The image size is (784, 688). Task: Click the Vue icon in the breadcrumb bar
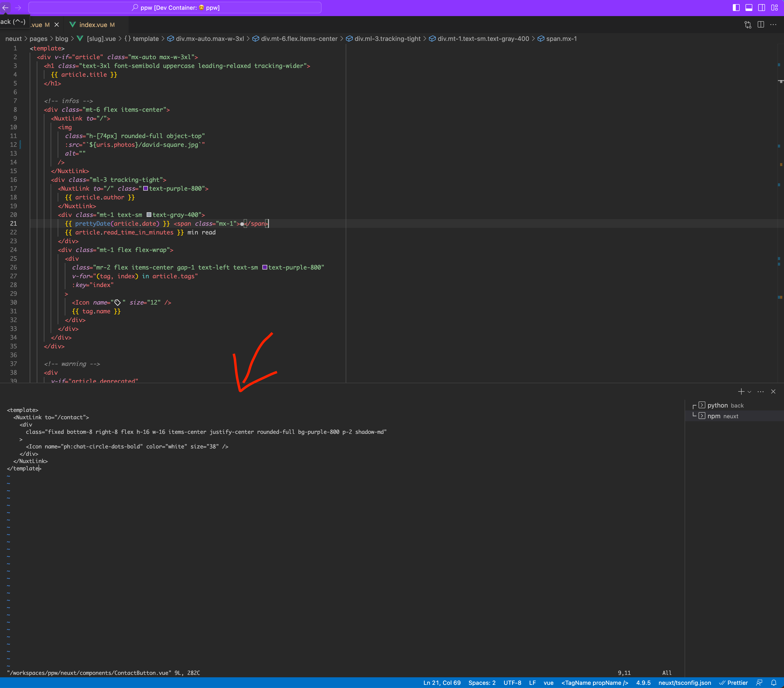tap(80, 38)
